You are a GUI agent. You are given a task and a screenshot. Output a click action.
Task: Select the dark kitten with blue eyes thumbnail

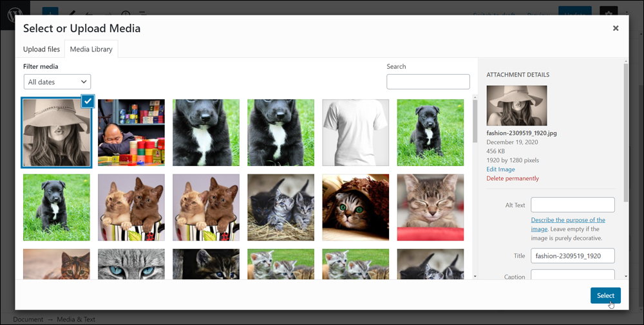click(206, 264)
